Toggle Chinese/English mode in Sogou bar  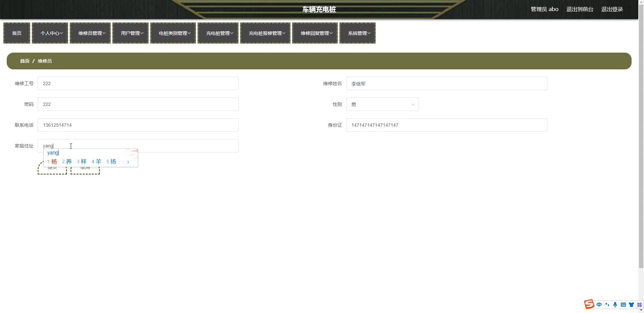click(599, 305)
